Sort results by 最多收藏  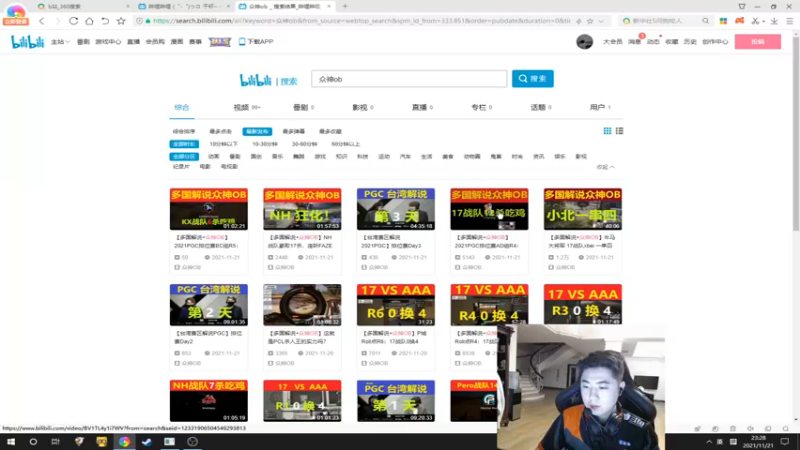point(330,132)
